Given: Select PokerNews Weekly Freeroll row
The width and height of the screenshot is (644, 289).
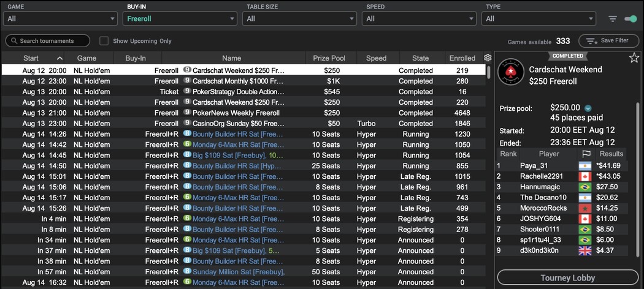Looking at the screenshot, I should coord(243,113).
